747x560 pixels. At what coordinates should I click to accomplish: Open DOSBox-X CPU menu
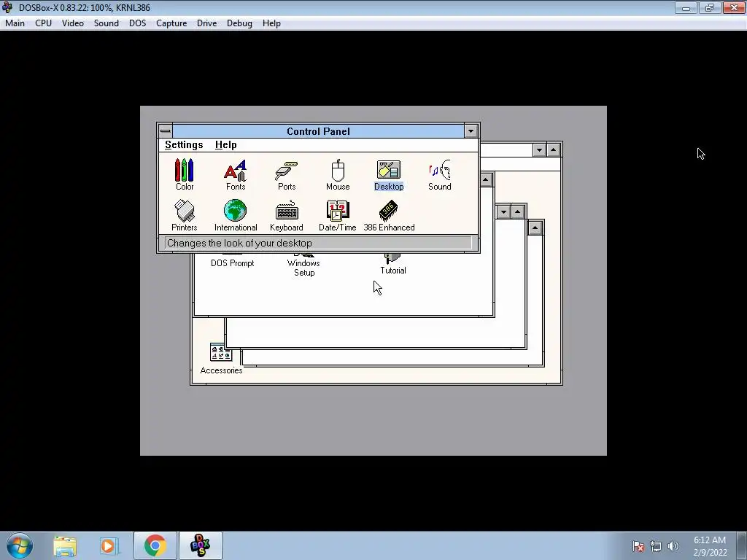[43, 23]
